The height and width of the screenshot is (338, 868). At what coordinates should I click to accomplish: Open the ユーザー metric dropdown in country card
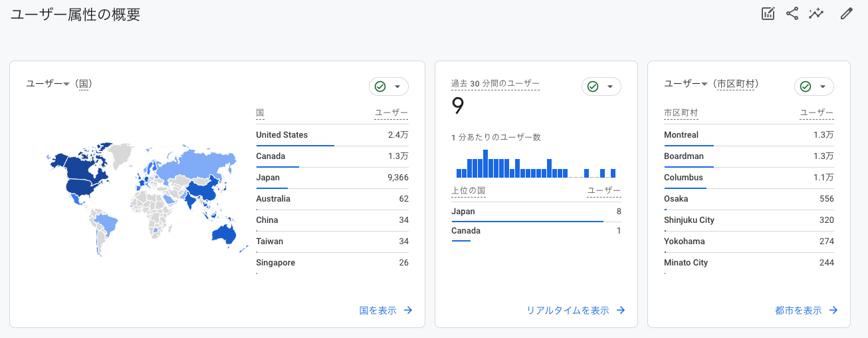48,84
